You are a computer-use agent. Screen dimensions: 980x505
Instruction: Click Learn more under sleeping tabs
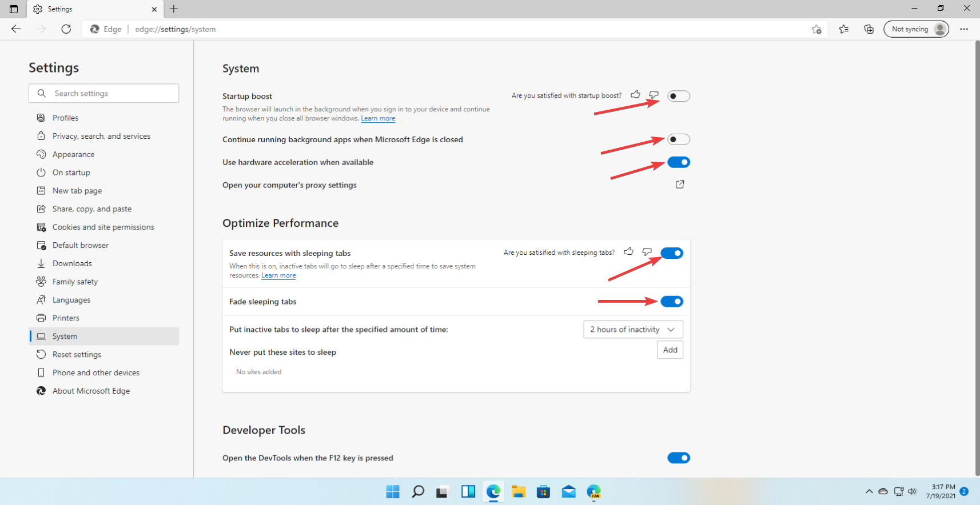click(278, 275)
